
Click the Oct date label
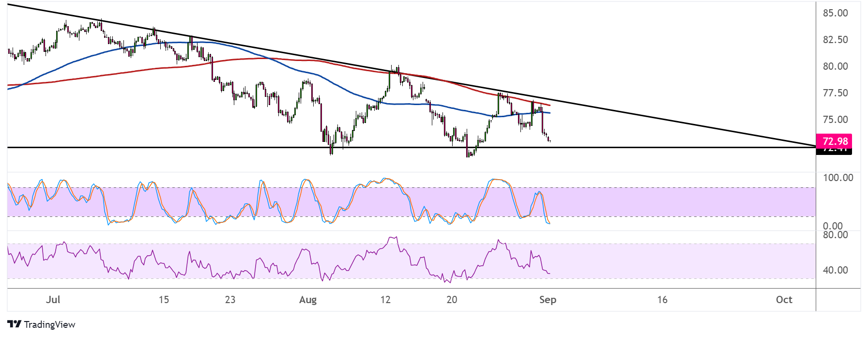pyautogui.click(x=784, y=300)
